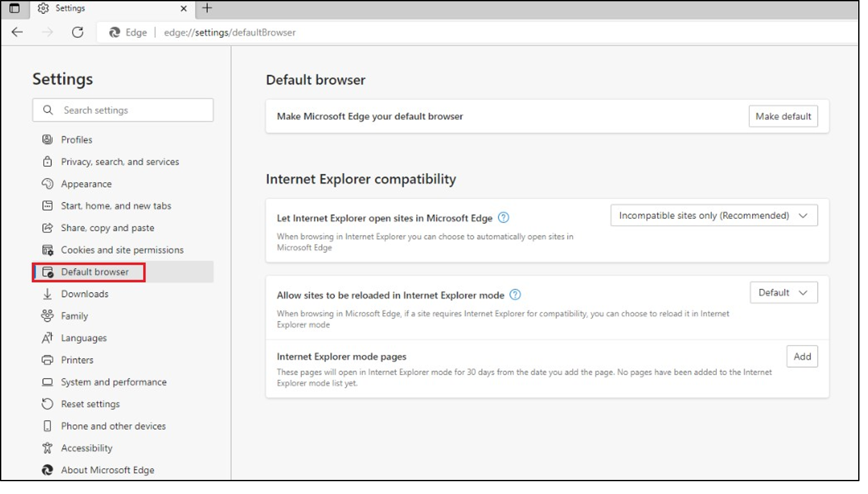This screenshot has width=868, height=494.
Task: Click Add for Internet Explorer mode pages
Action: (x=802, y=356)
